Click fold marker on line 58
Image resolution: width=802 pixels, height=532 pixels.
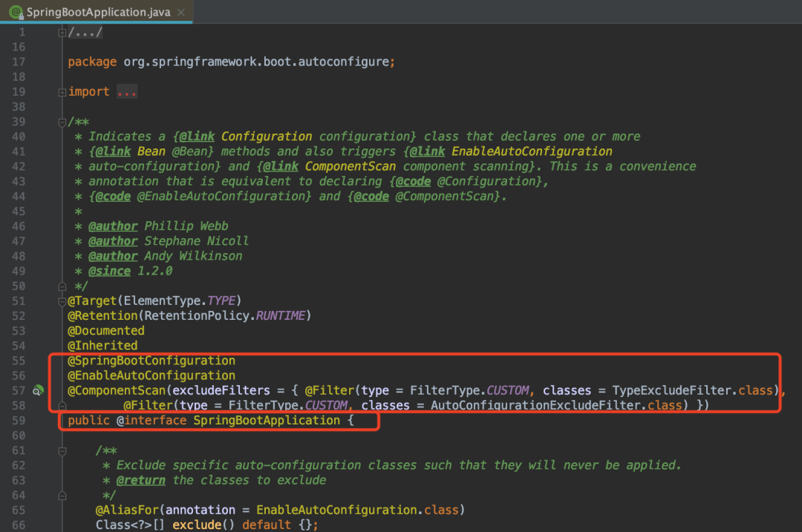coord(62,406)
